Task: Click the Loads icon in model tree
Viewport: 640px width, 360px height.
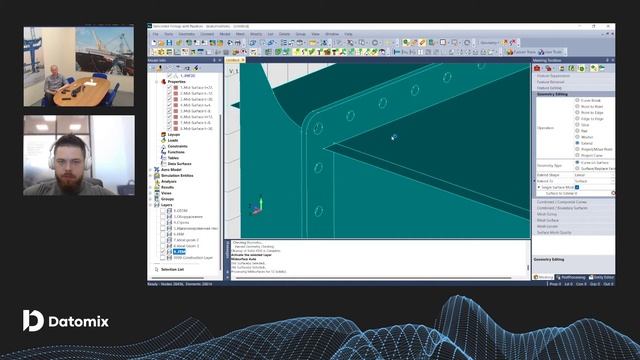Action: coord(163,140)
